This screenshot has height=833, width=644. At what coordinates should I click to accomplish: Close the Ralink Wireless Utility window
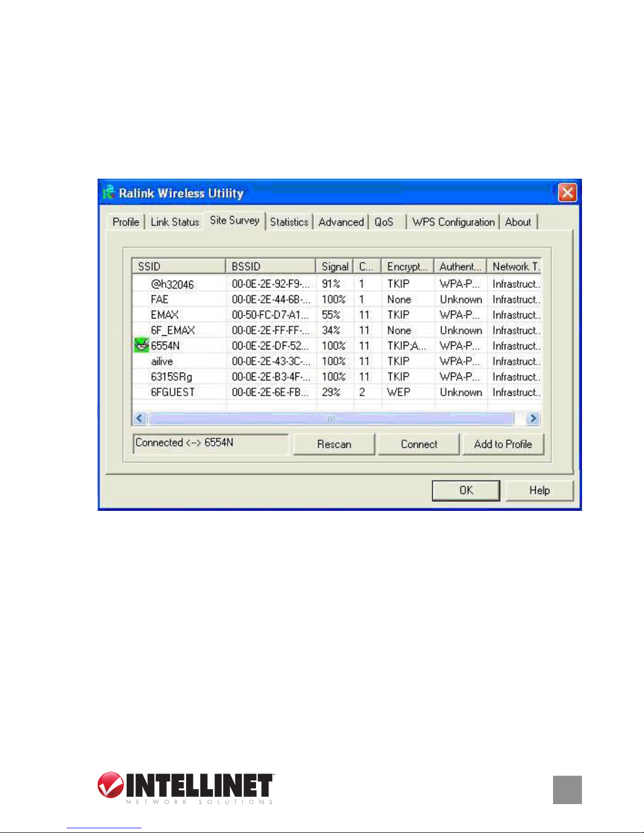[x=567, y=193]
